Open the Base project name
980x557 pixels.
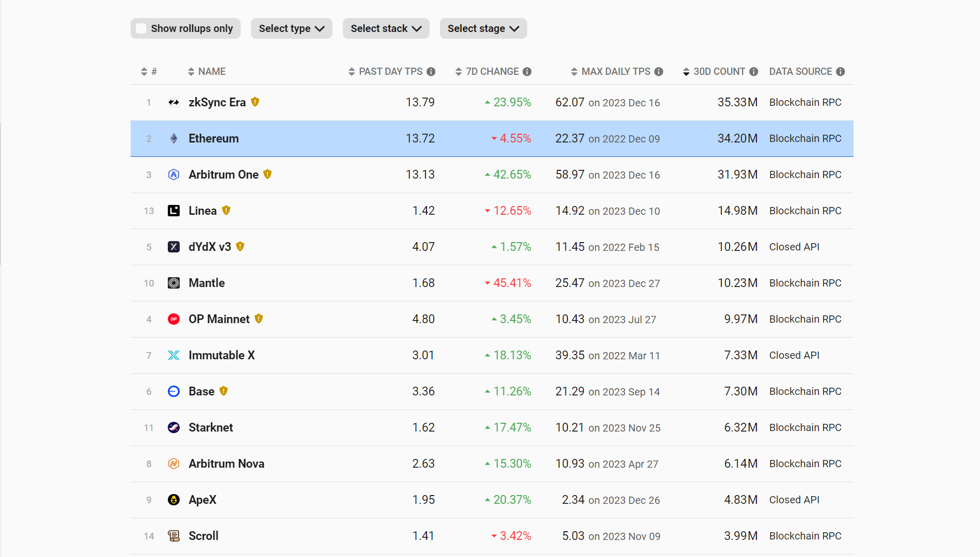pyautogui.click(x=202, y=391)
